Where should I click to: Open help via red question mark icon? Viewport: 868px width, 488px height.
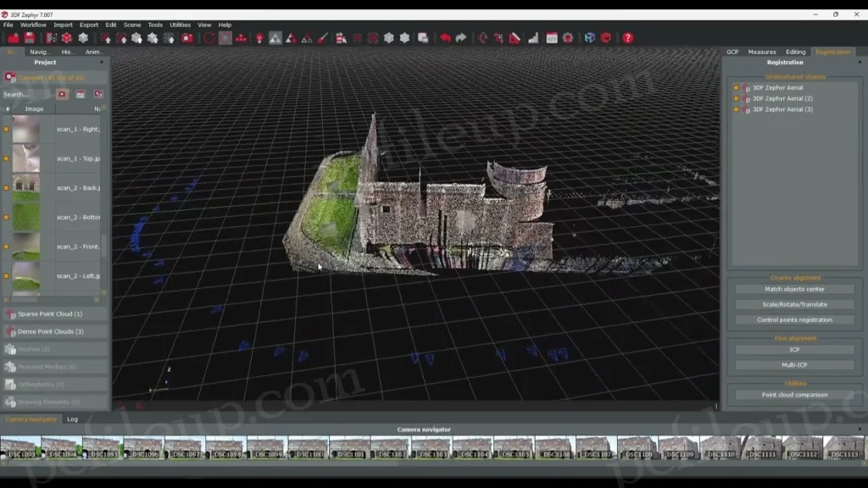click(627, 38)
